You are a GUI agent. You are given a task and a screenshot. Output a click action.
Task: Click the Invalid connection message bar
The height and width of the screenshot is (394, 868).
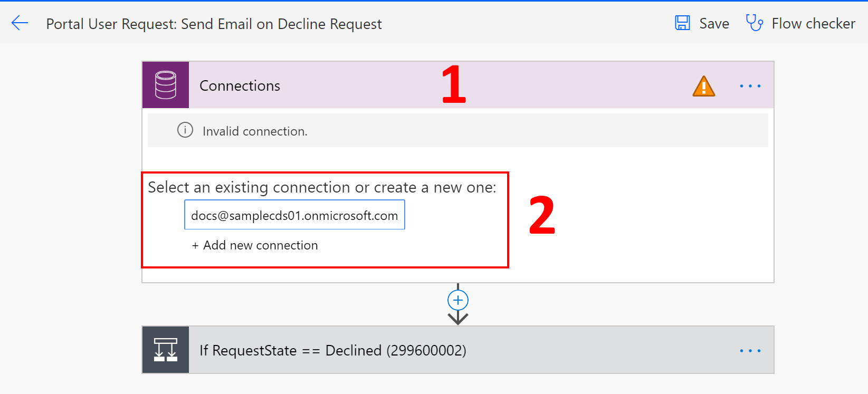457,130
